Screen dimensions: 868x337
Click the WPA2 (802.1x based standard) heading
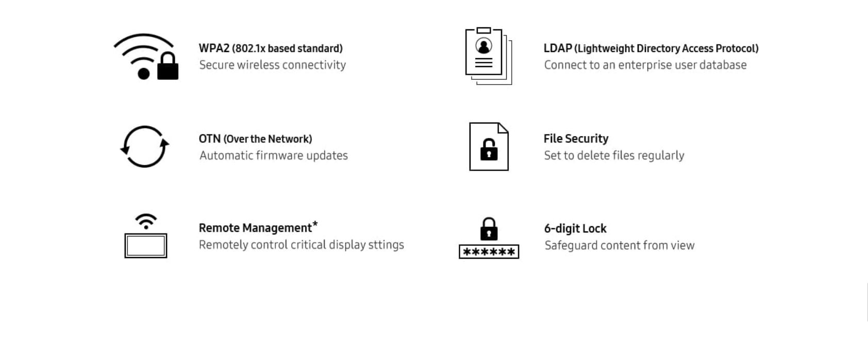(x=271, y=48)
